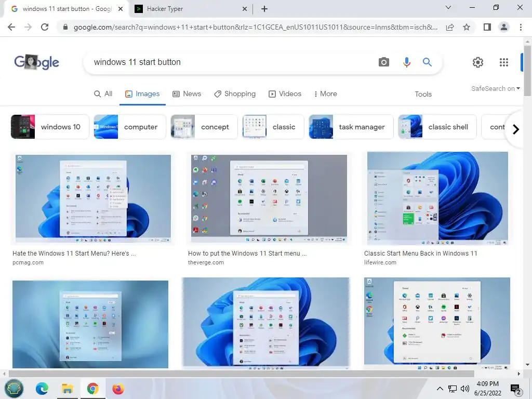Screen dimensions: 532x399
Task: Select the windows 11 start button tab
Action: [66, 9]
